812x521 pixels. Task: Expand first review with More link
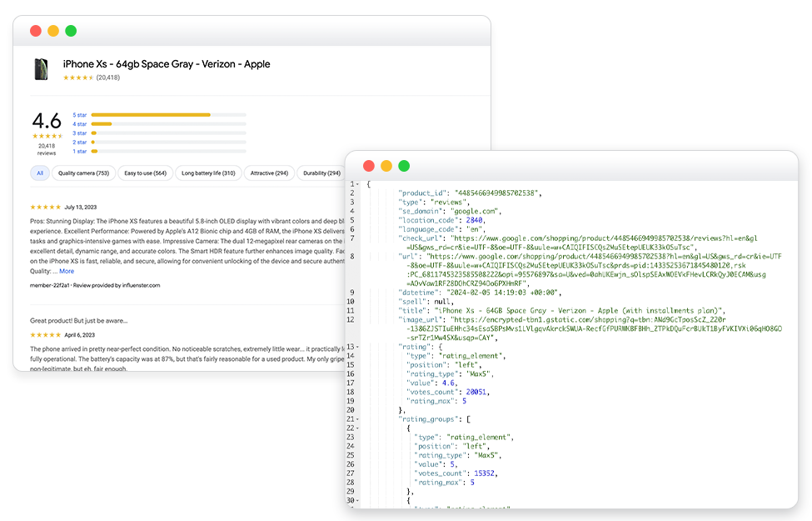67,271
